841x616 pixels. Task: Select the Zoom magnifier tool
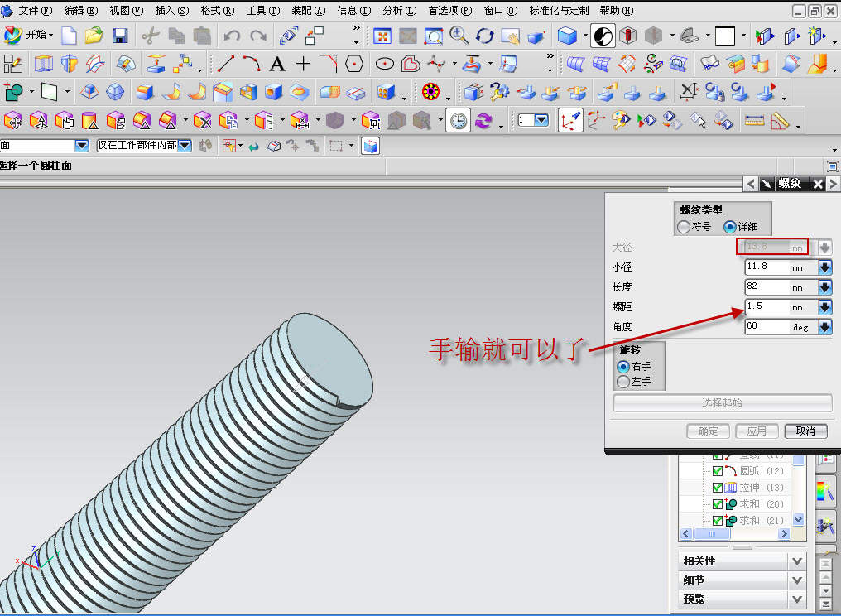pos(459,36)
